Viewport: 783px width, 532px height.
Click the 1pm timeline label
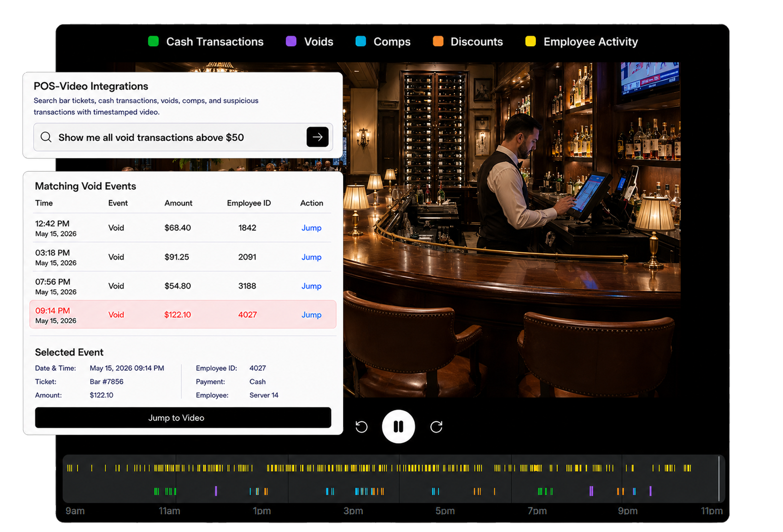coord(261,511)
